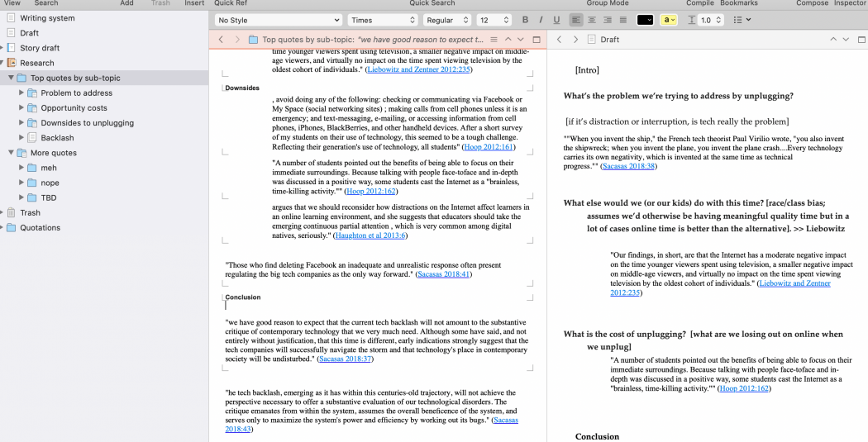
Task: Jump to previous document in left editor
Action: pyautogui.click(x=508, y=40)
